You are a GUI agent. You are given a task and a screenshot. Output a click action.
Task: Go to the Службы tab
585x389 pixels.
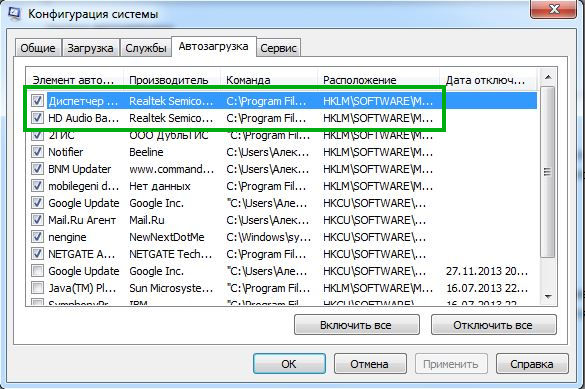[x=146, y=48]
